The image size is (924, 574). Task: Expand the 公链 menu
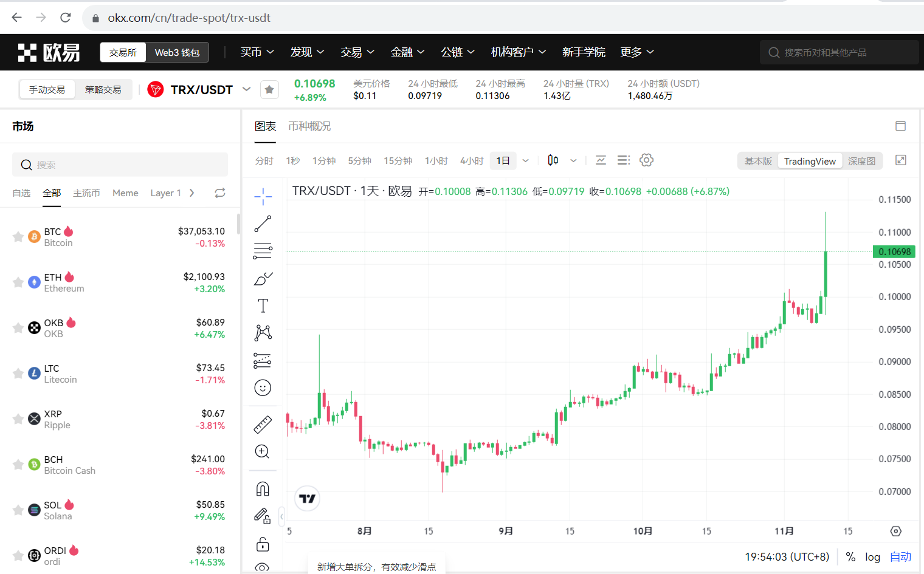458,52
